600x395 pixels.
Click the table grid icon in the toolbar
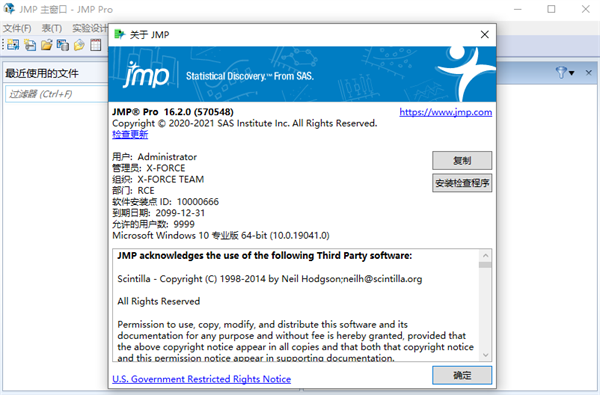(96, 45)
